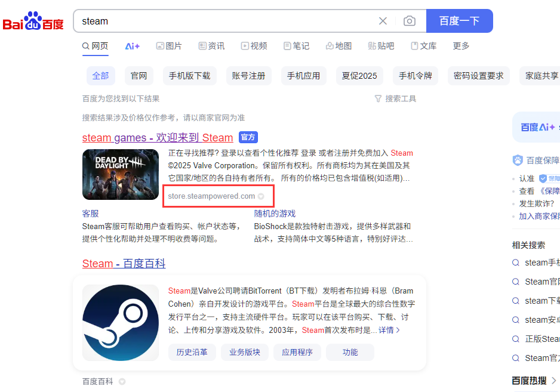Switch to the 文库 tab
Image resolution: width=560 pixels, height=392 pixels.
[423, 46]
